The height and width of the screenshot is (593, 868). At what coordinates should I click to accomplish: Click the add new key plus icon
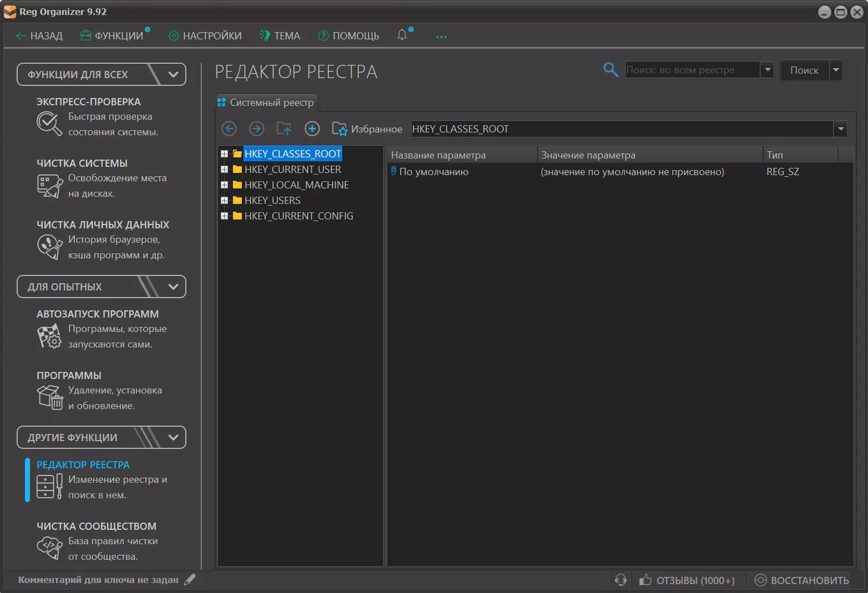point(312,128)
